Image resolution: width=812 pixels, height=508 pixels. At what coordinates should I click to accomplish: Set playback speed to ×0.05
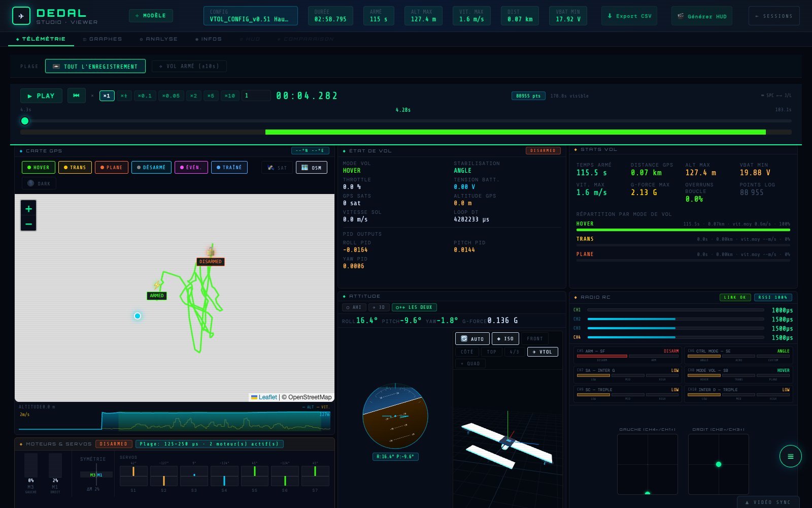pyautogui.click(x=171, y=96)
